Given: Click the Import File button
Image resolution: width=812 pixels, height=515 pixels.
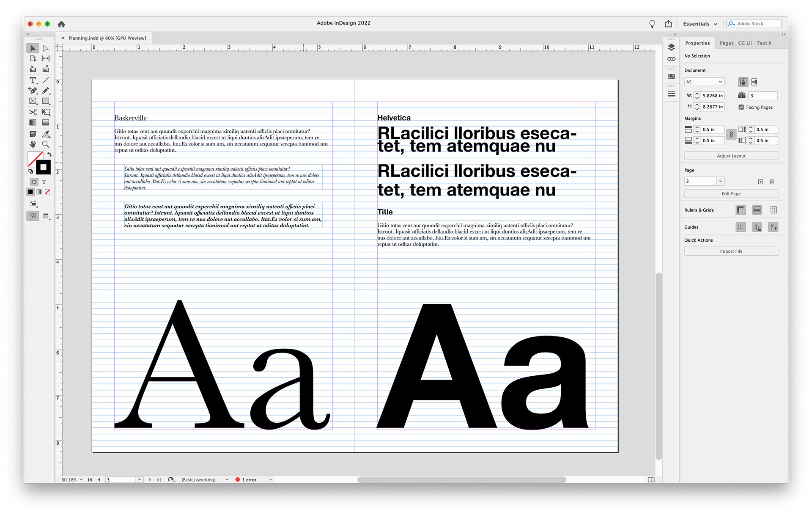Looking at the screenshot, I should [731, 251].
